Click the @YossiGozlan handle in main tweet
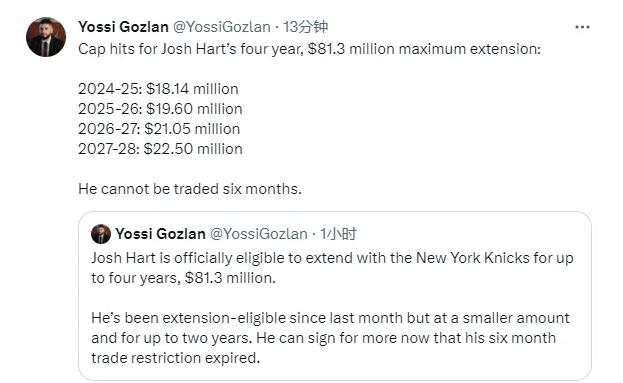 [222, 27]
